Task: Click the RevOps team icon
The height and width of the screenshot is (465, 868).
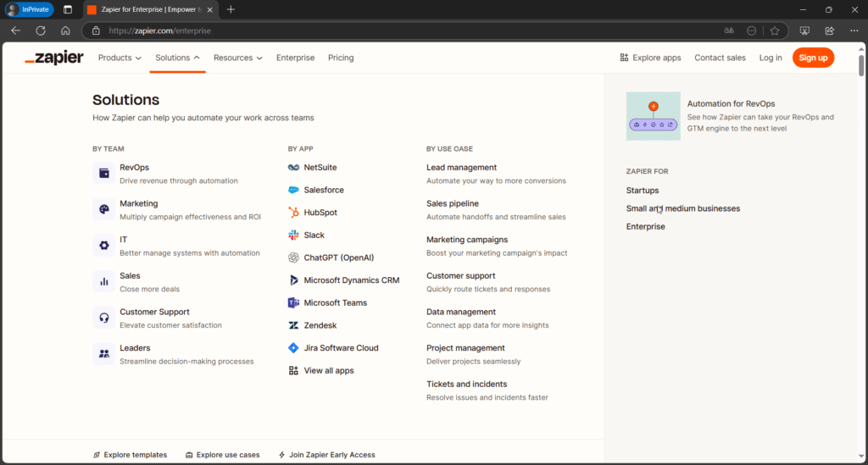Action: pyautogui.click(x=103, y=174)
